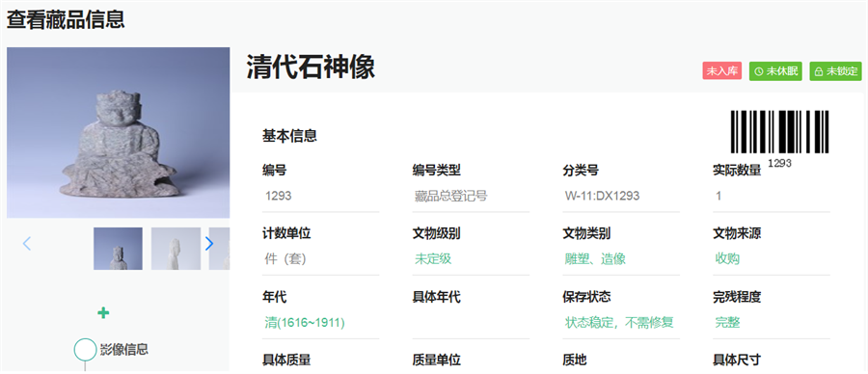
Task: Click the 影像信息 label
Action: point(124,349)
